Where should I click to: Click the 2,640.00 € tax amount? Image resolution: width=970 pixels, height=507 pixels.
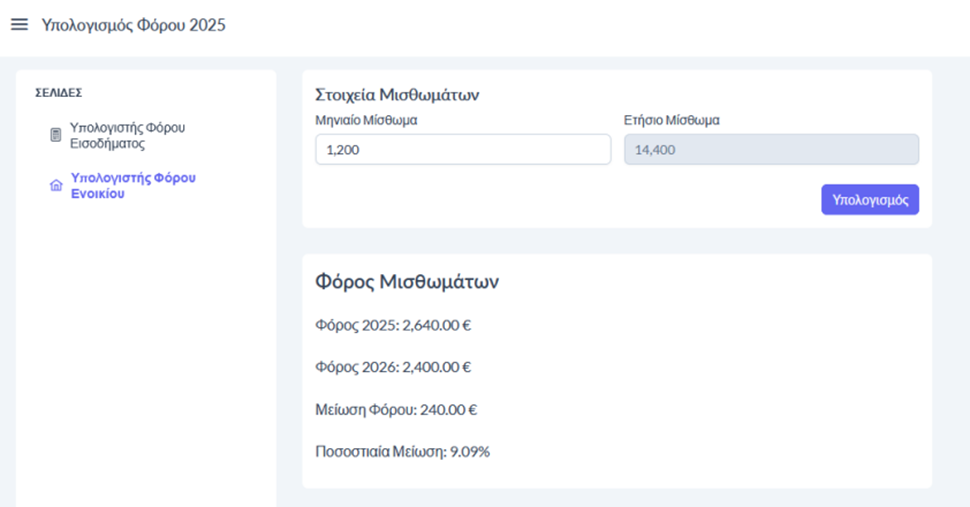point(437,325)
